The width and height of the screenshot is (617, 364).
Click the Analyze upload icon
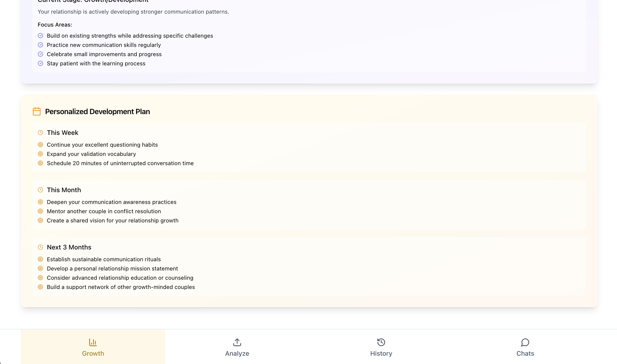(x=237, y=342)
